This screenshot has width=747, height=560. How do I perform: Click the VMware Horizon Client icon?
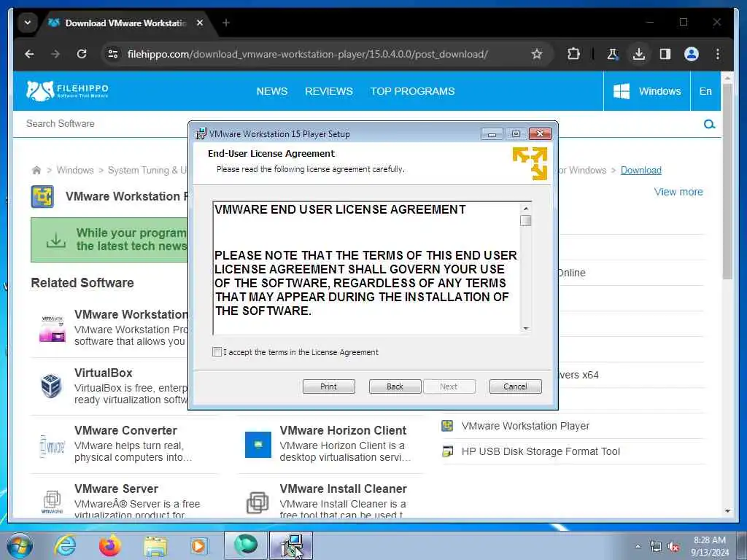pyautogui.click(x=258, y=444)
